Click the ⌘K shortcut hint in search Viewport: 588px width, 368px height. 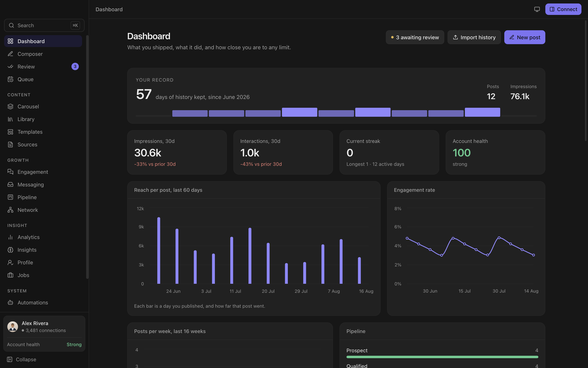coord(75,25)
